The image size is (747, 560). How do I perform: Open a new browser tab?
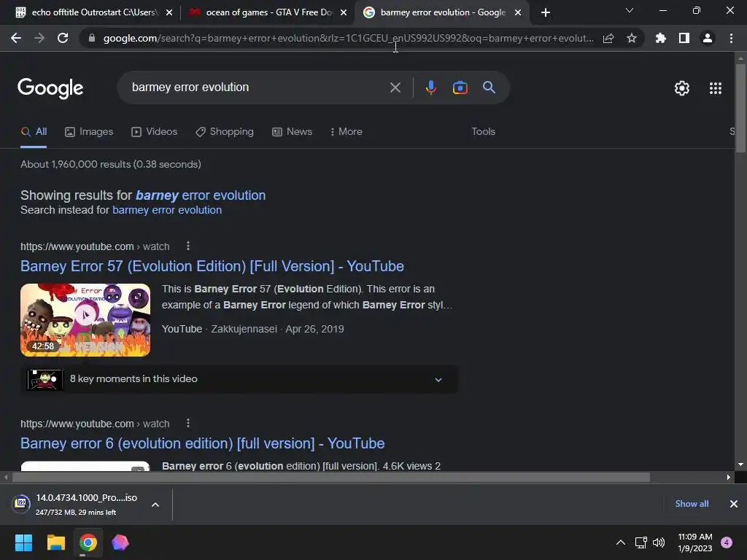tap(546, 12)
